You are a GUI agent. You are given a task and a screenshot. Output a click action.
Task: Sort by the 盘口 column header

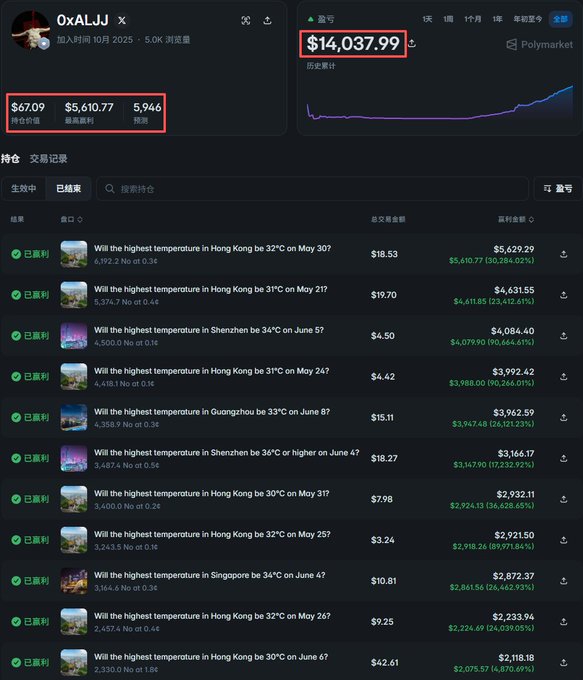71,219
